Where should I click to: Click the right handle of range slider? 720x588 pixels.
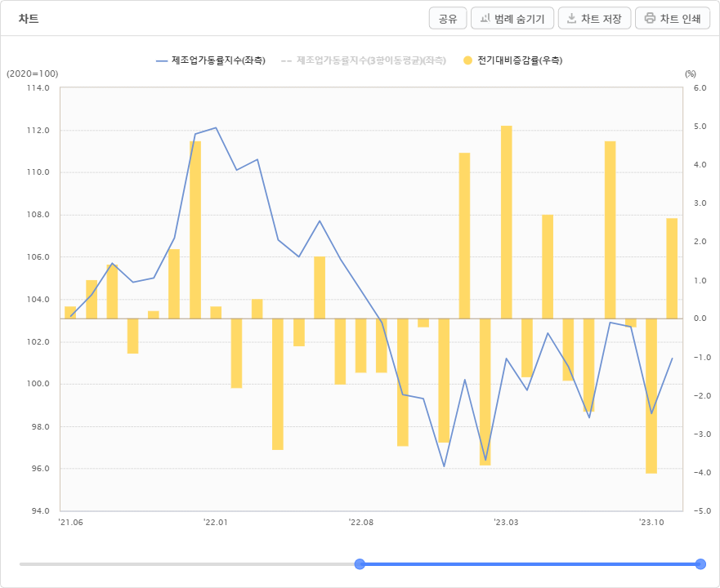click(700, 564)
